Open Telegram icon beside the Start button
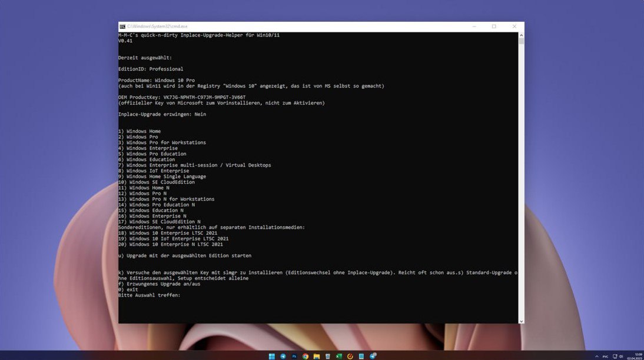 pyautogui.click(x=283, y=356)
